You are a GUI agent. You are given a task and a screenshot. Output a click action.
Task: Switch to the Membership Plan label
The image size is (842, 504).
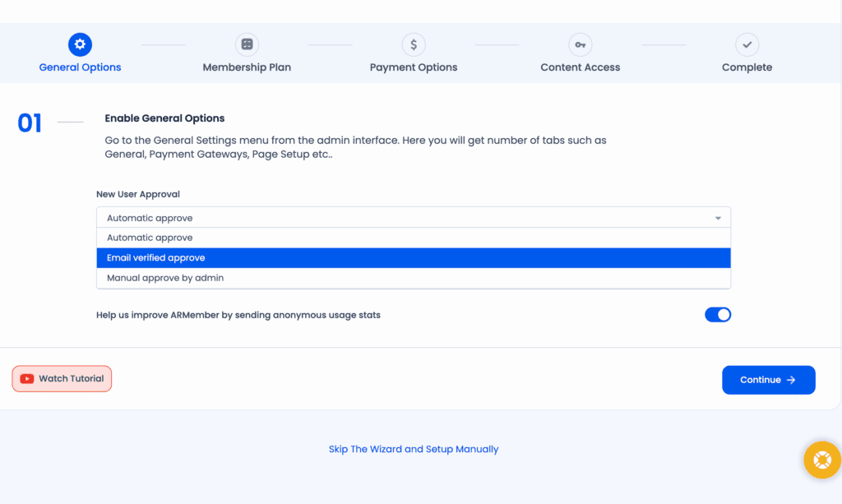[x=247, y=67]
